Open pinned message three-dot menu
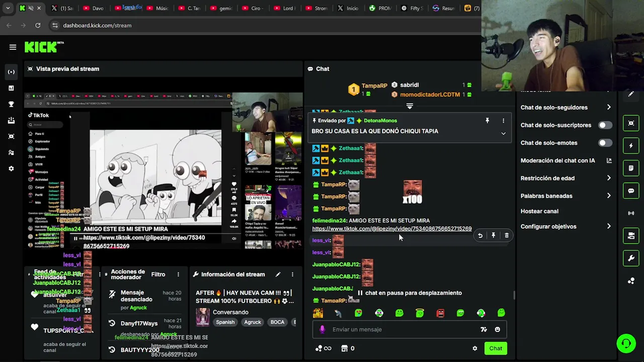This screenshot has width=644, height=362. (x=503, y=121)
